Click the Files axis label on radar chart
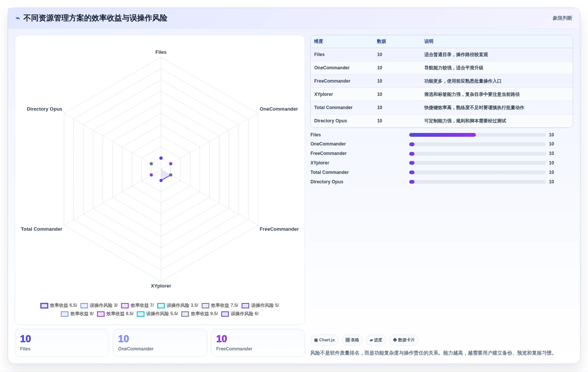The height and width of the screenshot is (372, 588). [161, 52]
